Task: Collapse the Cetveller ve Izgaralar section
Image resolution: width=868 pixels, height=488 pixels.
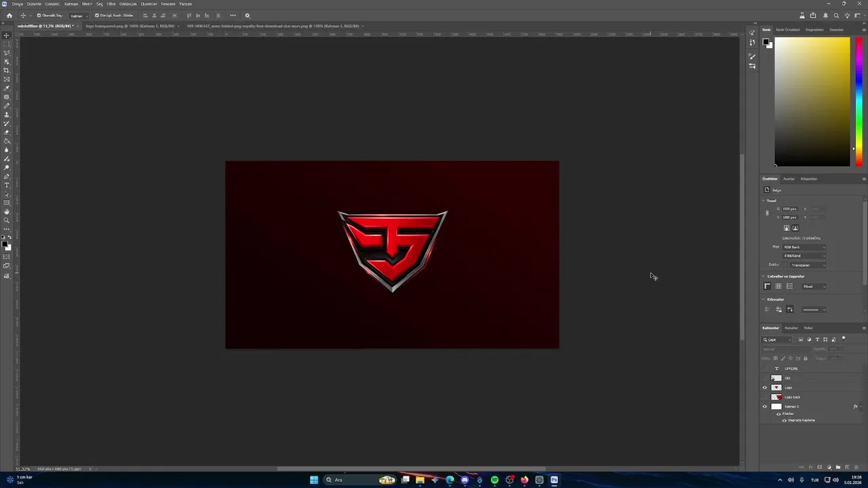Action: click(763, 277)
